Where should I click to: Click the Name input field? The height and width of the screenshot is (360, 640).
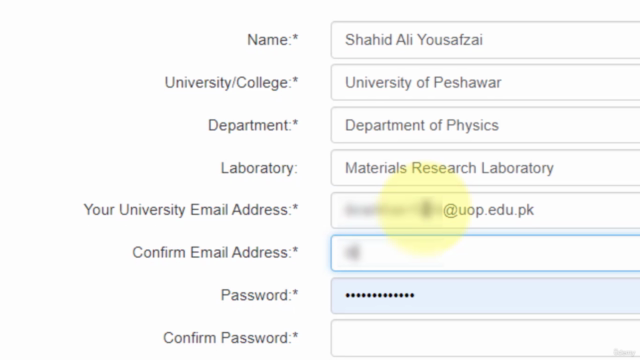click(485, 40)
